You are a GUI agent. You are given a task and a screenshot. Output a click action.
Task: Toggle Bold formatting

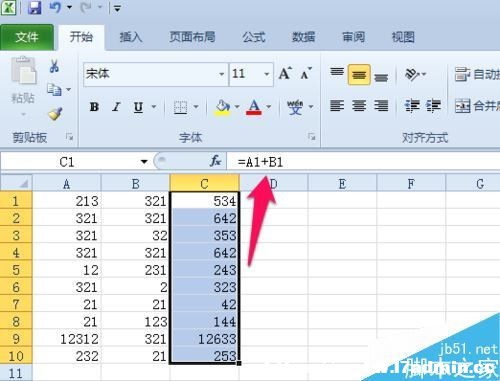click(94, 107)
